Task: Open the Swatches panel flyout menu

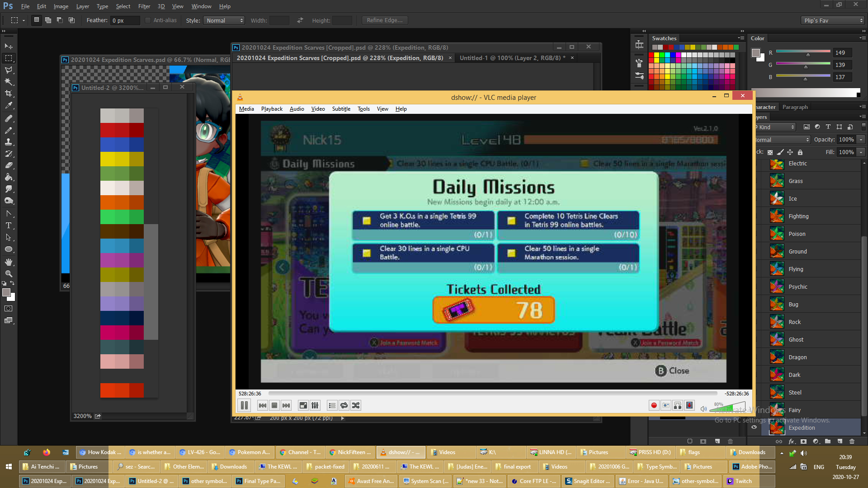Action: pyautogui.click(x=741, y=38)
